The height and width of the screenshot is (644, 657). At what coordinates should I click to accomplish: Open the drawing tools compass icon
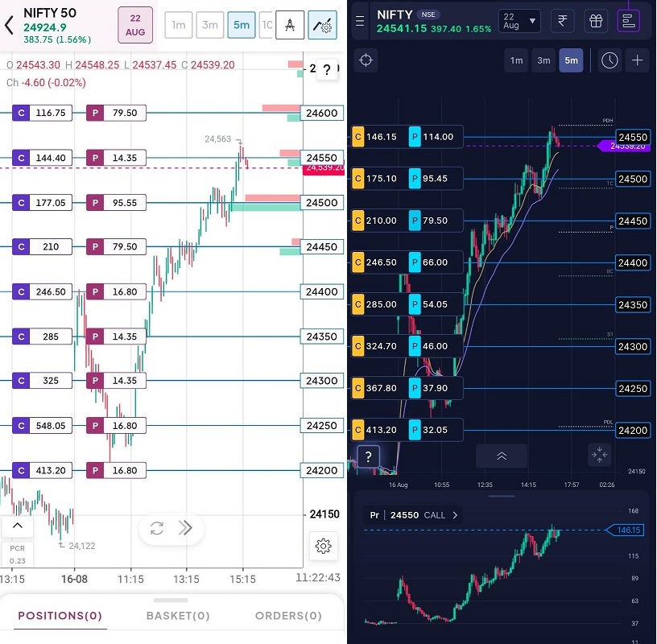click(x=289, y=25)
